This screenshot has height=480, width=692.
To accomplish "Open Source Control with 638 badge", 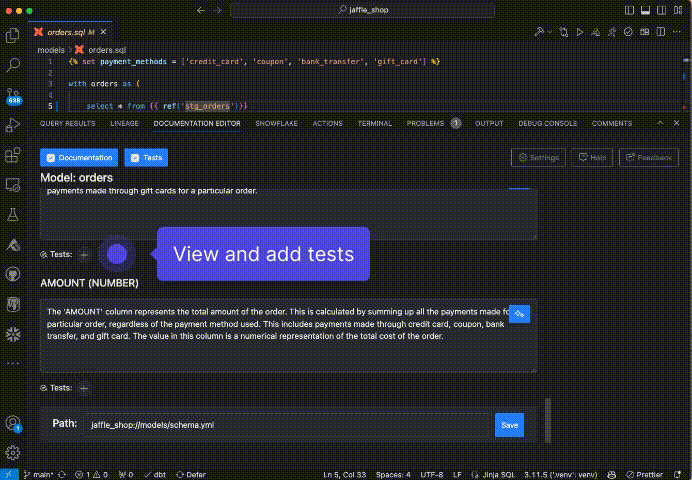I will (x=13, y=96).
